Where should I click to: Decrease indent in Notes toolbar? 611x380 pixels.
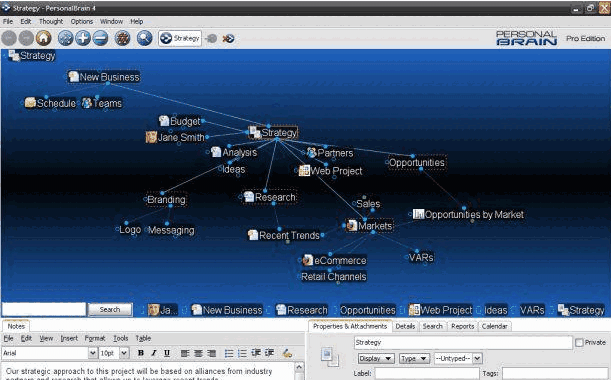click(256, 353)
